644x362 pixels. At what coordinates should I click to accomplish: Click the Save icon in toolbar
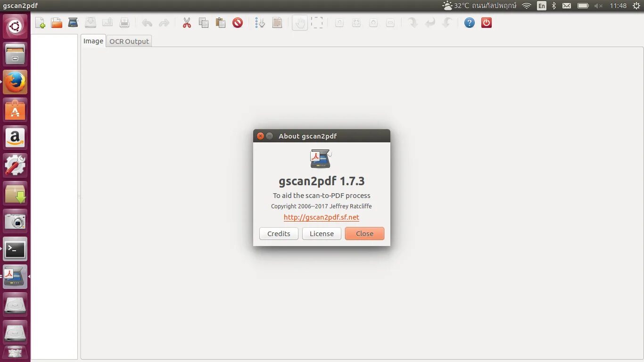[91, 22]
